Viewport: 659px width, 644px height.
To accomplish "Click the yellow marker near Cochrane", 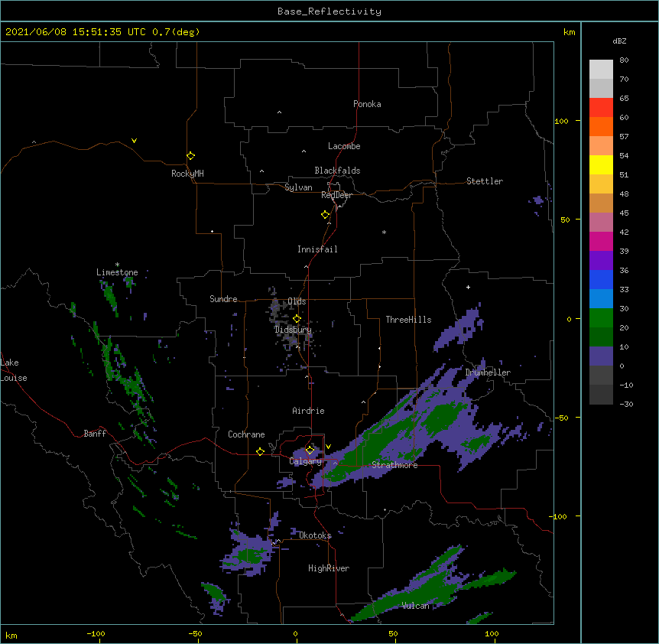I will [x=260, y=452].
